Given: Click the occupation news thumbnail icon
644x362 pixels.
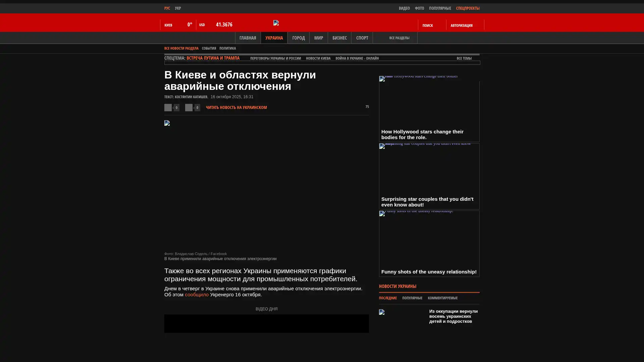Looking at the screenshot, I should (x=382, y=312).
